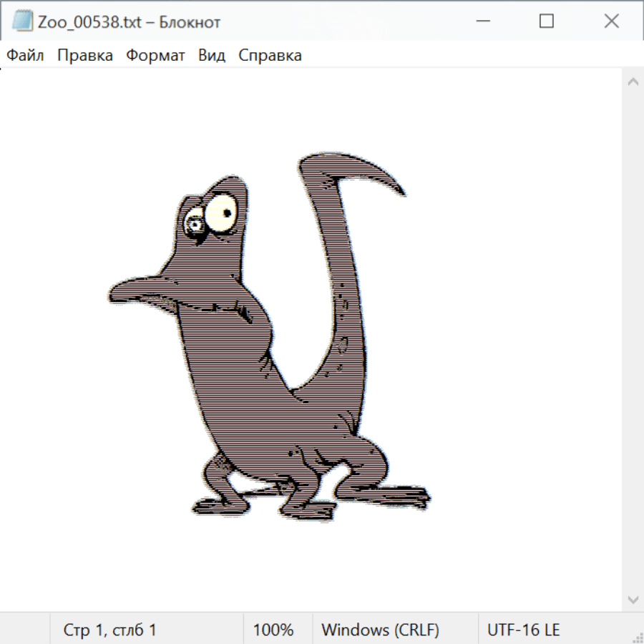Open the Вид menu
The width and height of the screenshot is (644, 644).
(x=211, y=55)
